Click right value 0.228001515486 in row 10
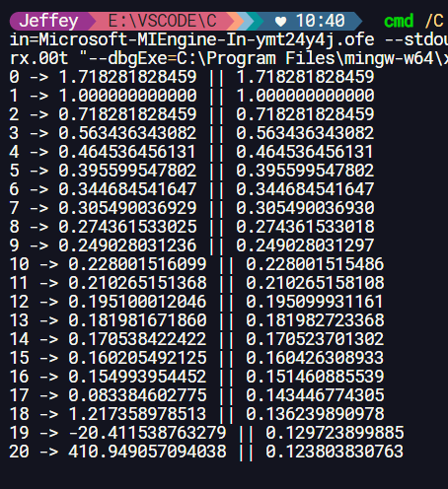Screen dimensions: 448x489 click(315, 264)
